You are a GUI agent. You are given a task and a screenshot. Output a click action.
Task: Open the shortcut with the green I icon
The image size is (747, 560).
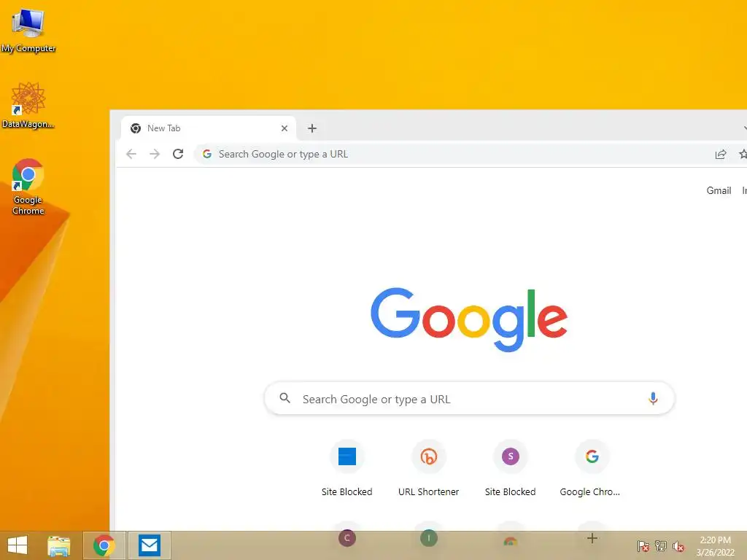pyautogui.click(x=429, y=538)
